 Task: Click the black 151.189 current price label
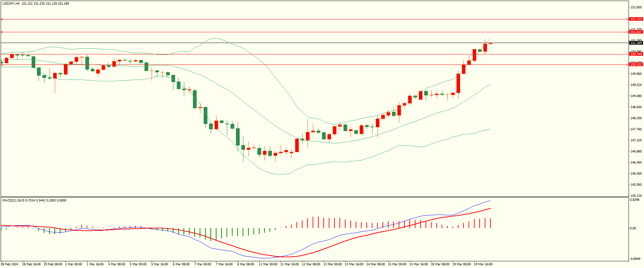(636, 43)
